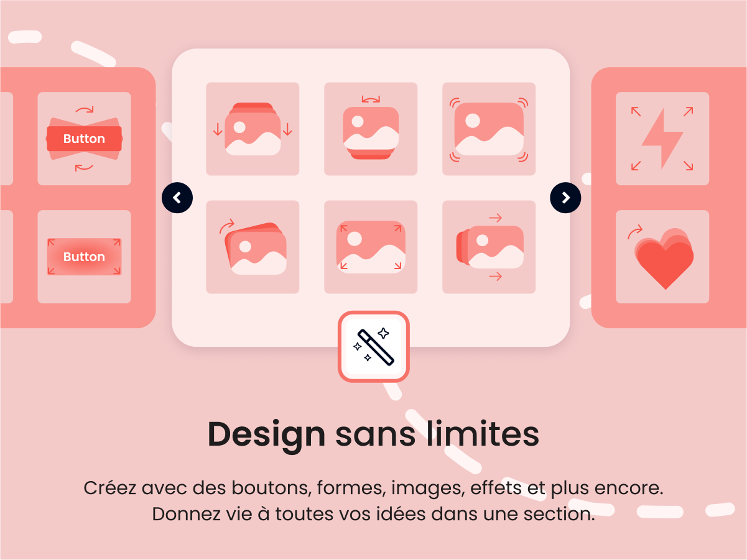Click the rotating ribbon Button tile

coord(84,139)
